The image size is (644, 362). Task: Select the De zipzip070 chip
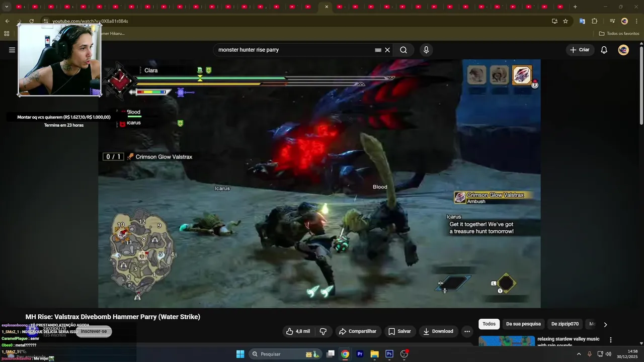565,324
